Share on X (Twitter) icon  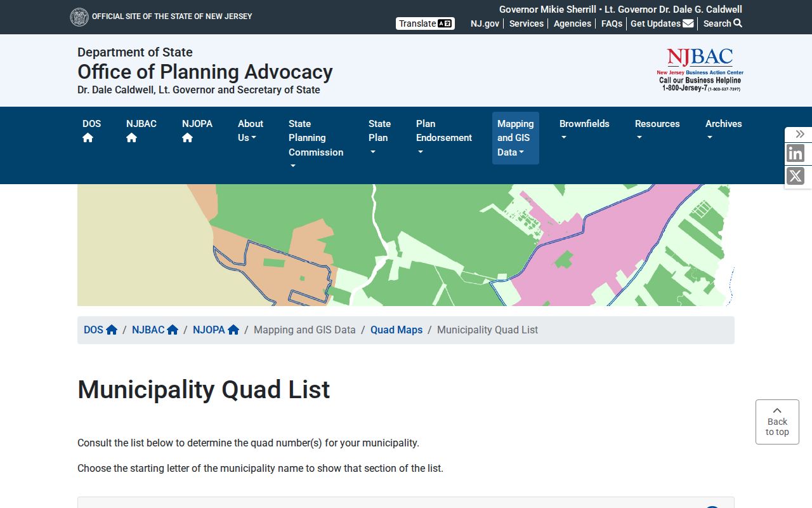(796, 176)
